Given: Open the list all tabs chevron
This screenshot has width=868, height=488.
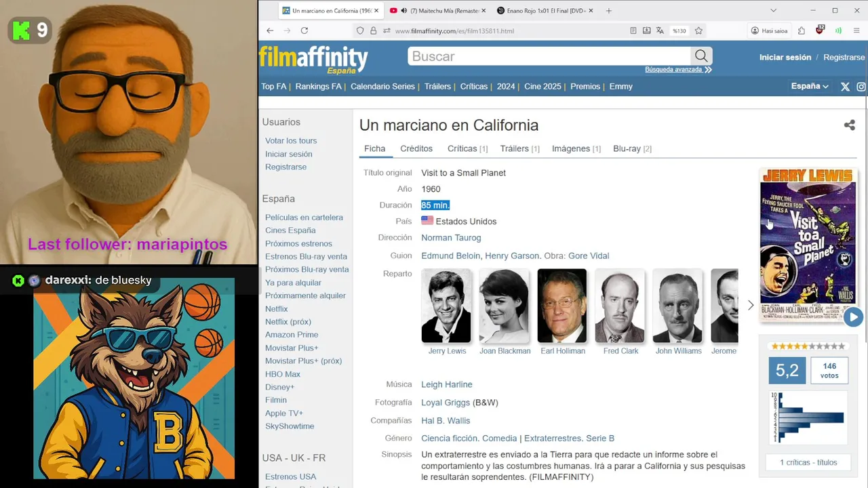Looking at the screenshot, I should click(x=773, y=11).
